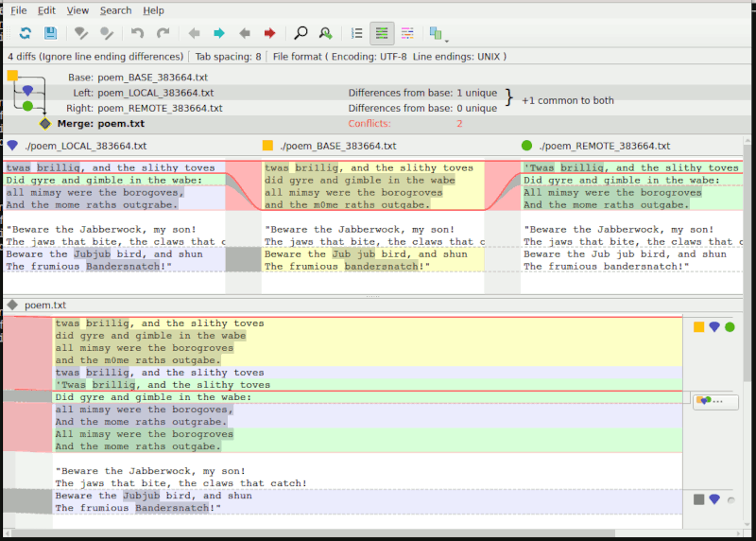
Task: Toggle blue left shape beside Jubjub block
Action: [x=714, y=499]
